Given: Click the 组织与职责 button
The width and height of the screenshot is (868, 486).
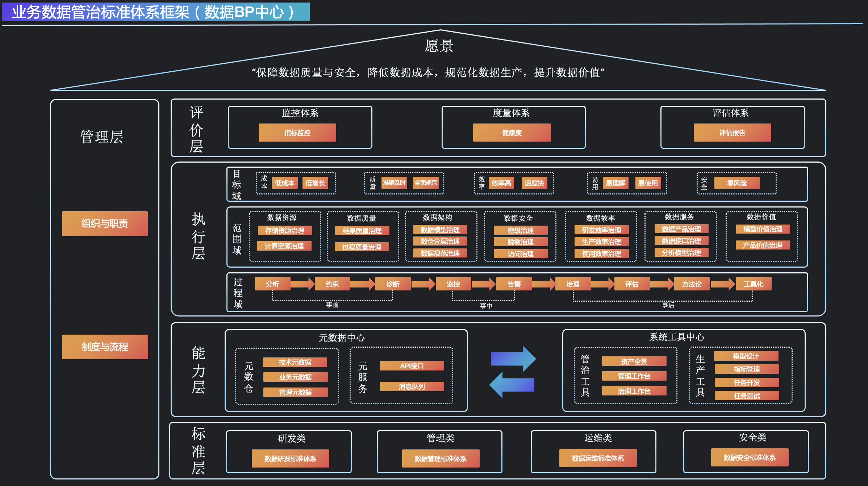Looking at the screenshot, I should (105, 223).
